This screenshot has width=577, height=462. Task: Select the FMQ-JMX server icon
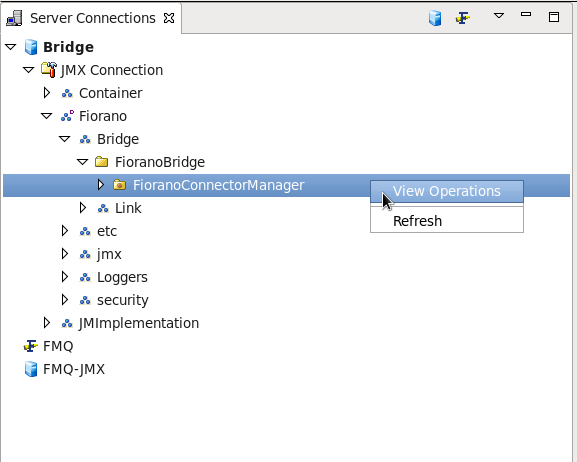(31, 369)
